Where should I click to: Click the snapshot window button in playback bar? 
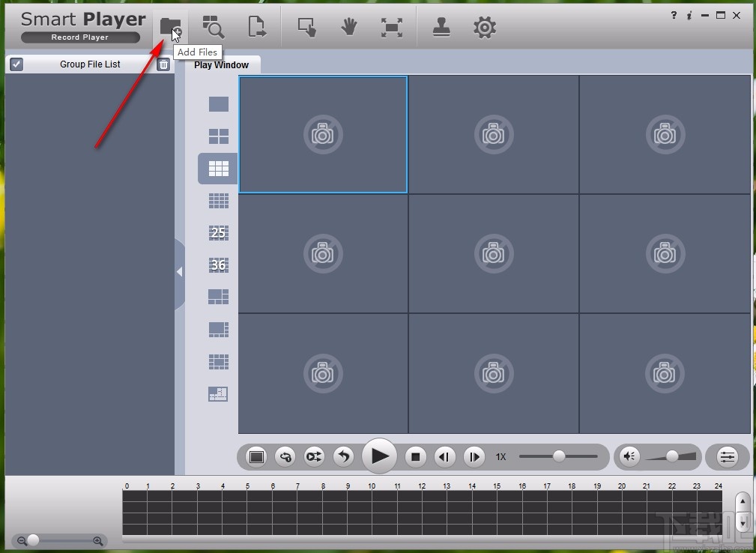tap(256, 456)
